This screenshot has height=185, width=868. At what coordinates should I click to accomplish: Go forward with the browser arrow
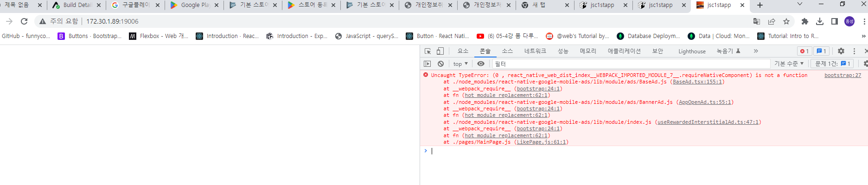pyautogui.click(x=9, y=21)
